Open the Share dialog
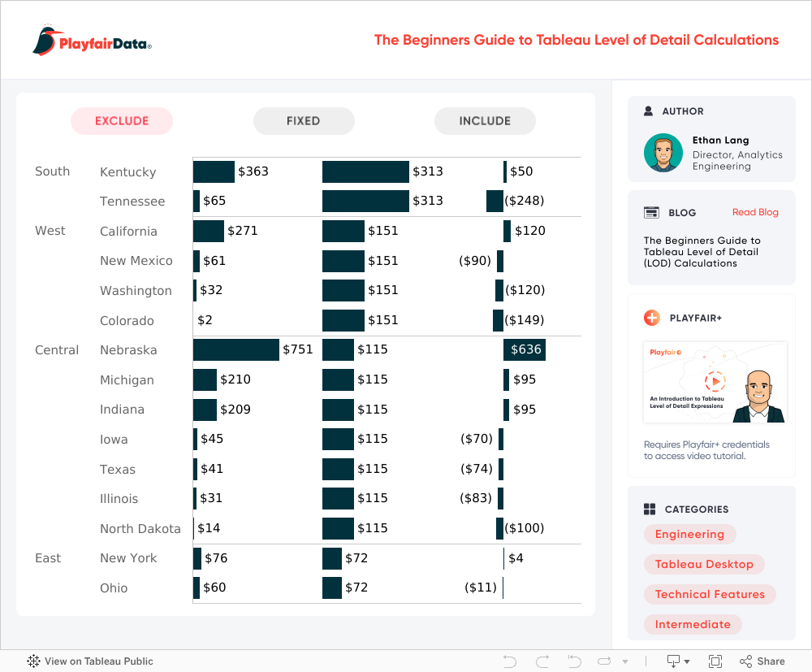The image size is (812, 672). tap(762, 661)
